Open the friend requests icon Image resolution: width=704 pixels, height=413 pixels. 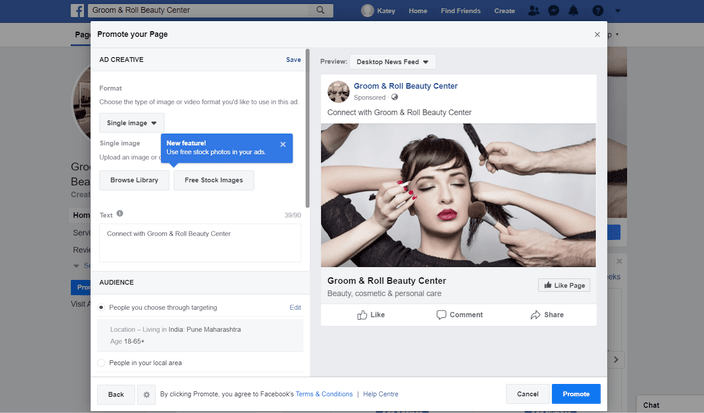click(x=533, y=10)
